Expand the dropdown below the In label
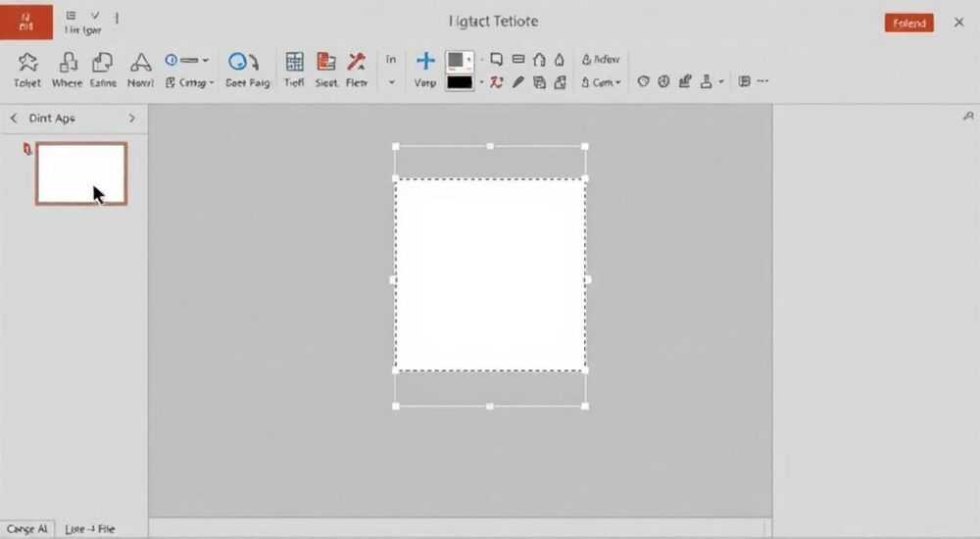The height and width of the screenshot is (539, 980). click(391, 82)
